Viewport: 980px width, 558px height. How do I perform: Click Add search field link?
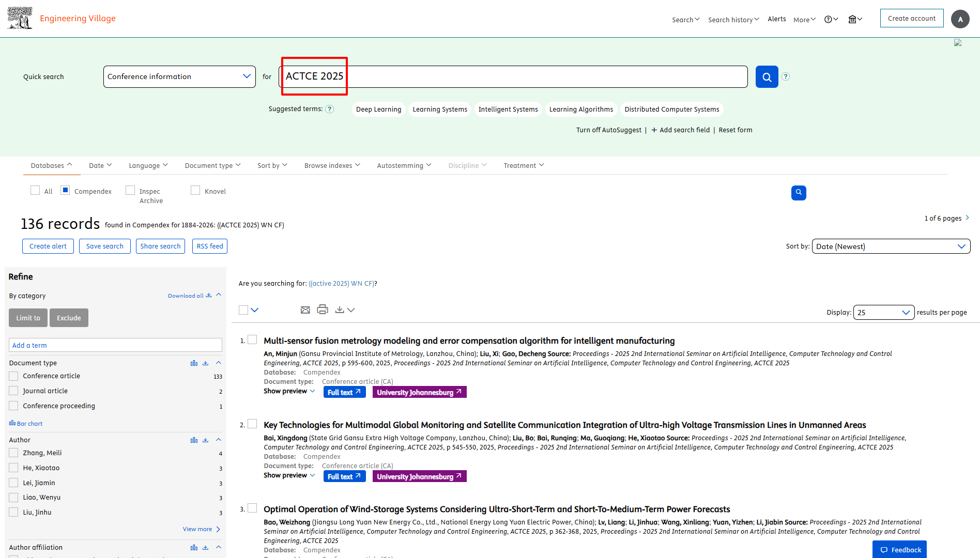[680, 130]
